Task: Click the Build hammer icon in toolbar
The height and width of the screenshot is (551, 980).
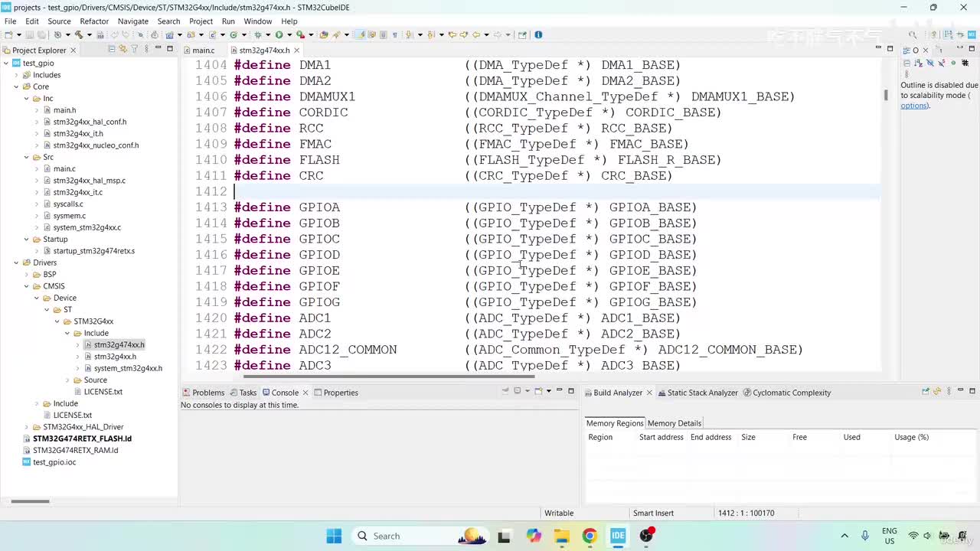Action: coord(79,34)
